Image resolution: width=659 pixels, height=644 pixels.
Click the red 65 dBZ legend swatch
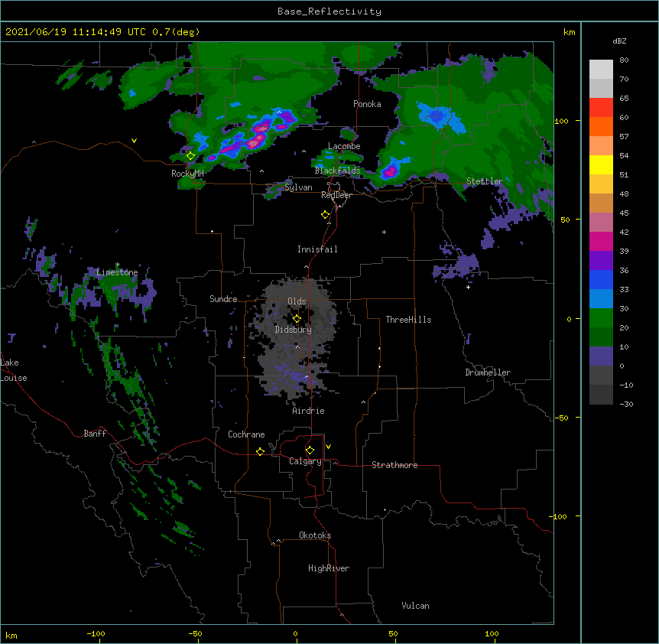click(601, 107)
